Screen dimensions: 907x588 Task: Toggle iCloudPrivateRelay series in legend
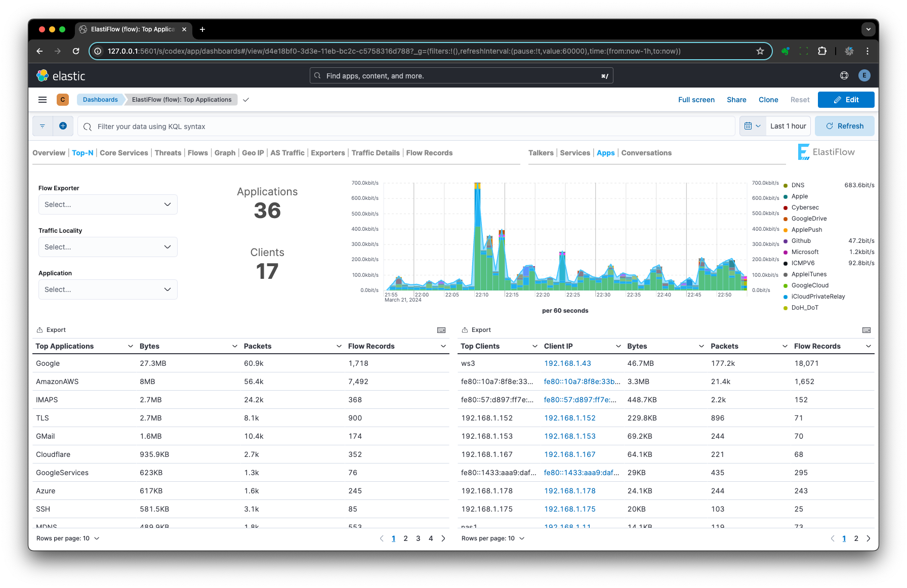pyautogui.click(x=818, y=297)
